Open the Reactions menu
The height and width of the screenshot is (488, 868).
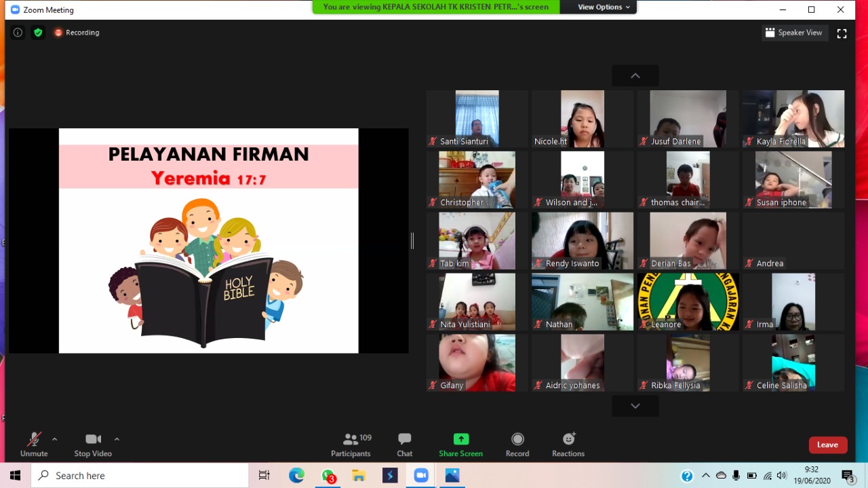[568, 445]
